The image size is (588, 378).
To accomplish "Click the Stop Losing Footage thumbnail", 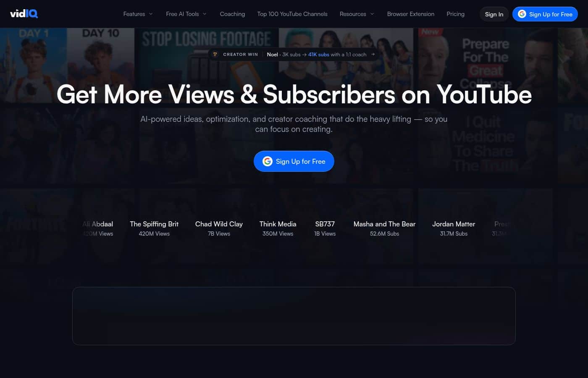I will click(x=206, y=65).
